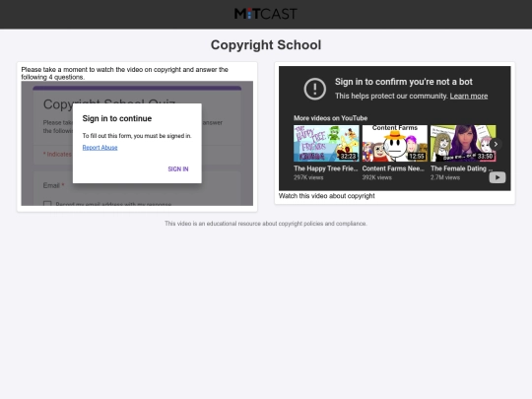Toggle Record my email address checkbox
The width and height of the screenshot is (532, 399).
[x=47, y=204]
